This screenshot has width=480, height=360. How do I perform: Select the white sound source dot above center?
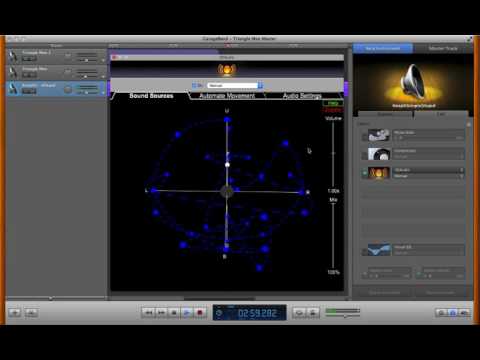[227, 165]
